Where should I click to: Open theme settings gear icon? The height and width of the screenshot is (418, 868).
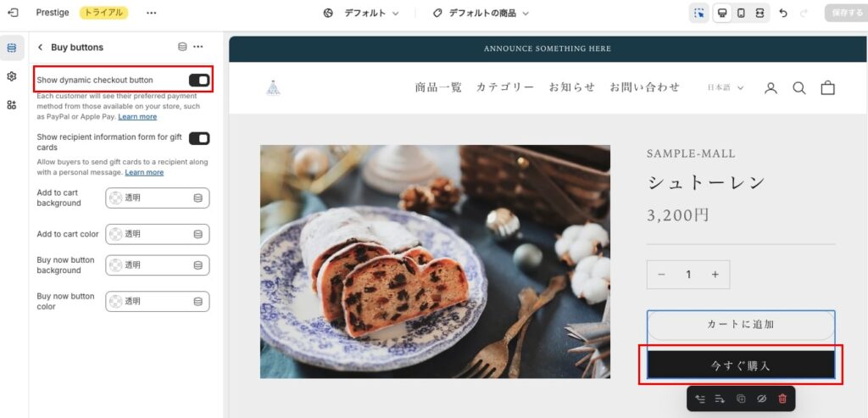[12, 76]
